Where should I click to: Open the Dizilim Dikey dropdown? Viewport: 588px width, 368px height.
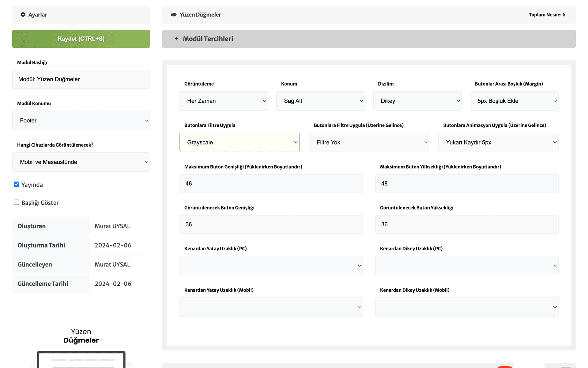(x=417, y=101)
